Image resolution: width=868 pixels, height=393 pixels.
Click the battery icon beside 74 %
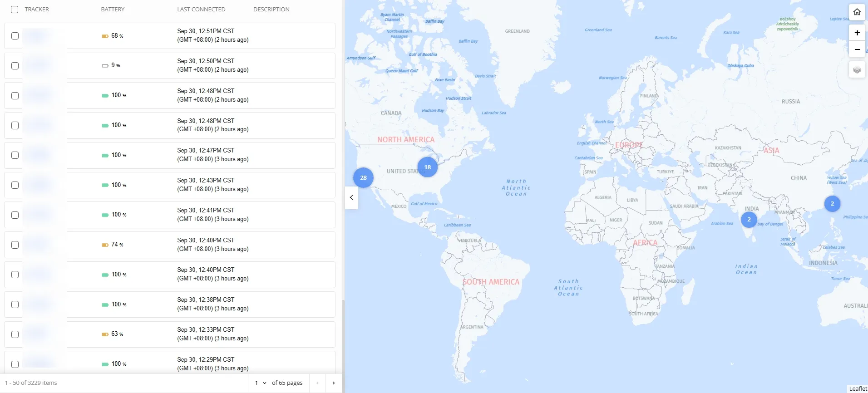pos(105,245)
